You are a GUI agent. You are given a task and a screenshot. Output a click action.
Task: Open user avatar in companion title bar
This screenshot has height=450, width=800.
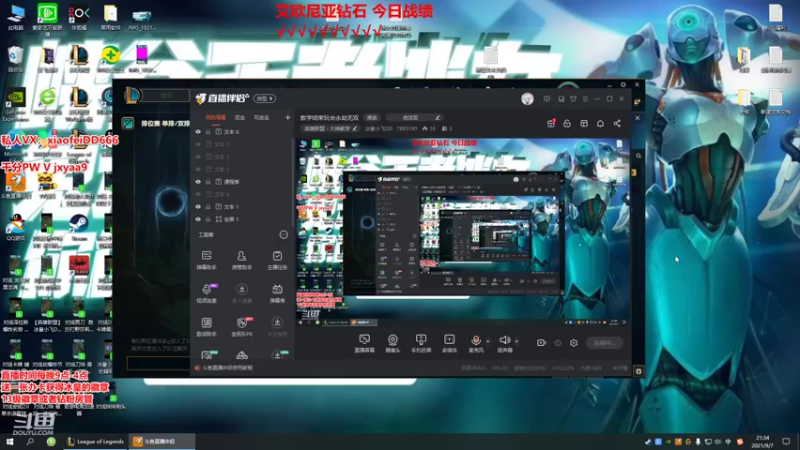tap(527, 98)
